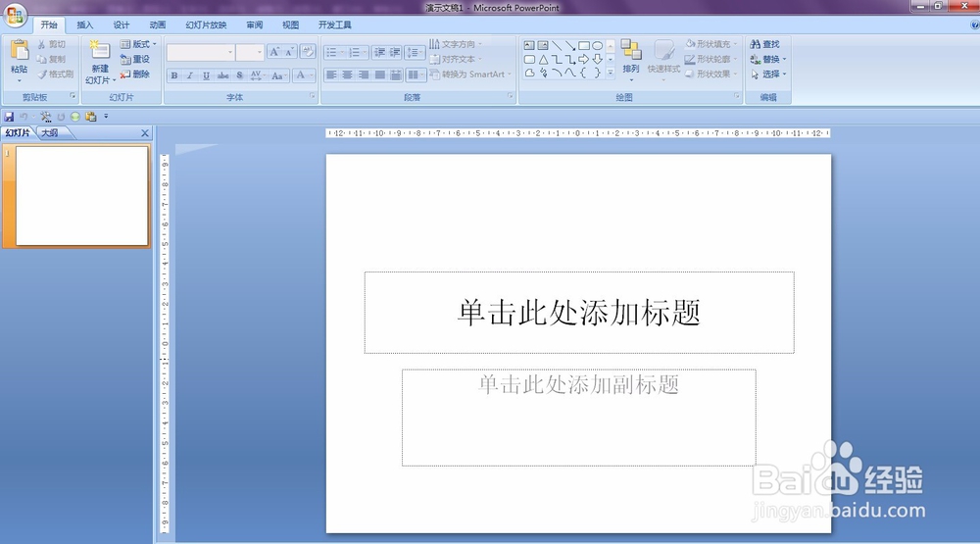Viewport: 980px width, 544px height.
Task: Open character spacing (AV) dropdown
Action: pyautogui.click(x=258, y=75)
